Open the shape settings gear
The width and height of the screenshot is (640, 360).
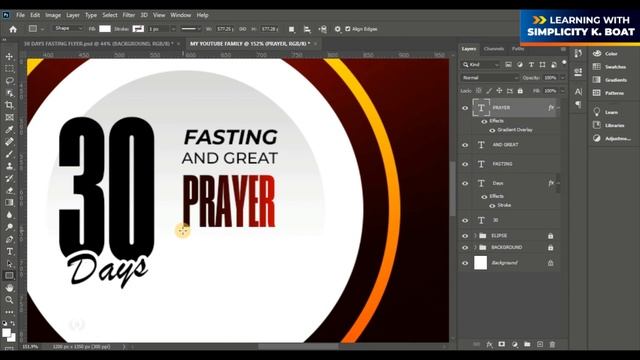tap(338, 29)
